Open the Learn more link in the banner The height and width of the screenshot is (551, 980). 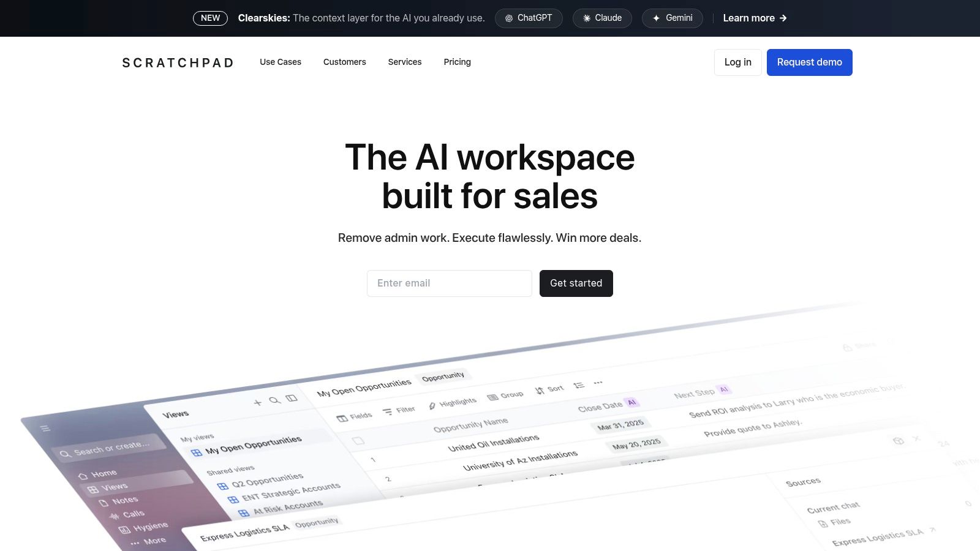click(x=755, y=18)
